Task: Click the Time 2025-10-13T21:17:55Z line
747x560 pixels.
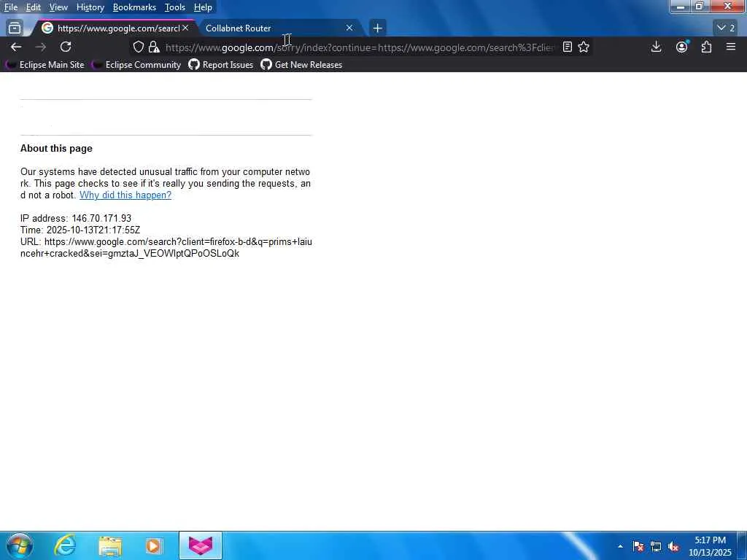Action: [80, 230]
